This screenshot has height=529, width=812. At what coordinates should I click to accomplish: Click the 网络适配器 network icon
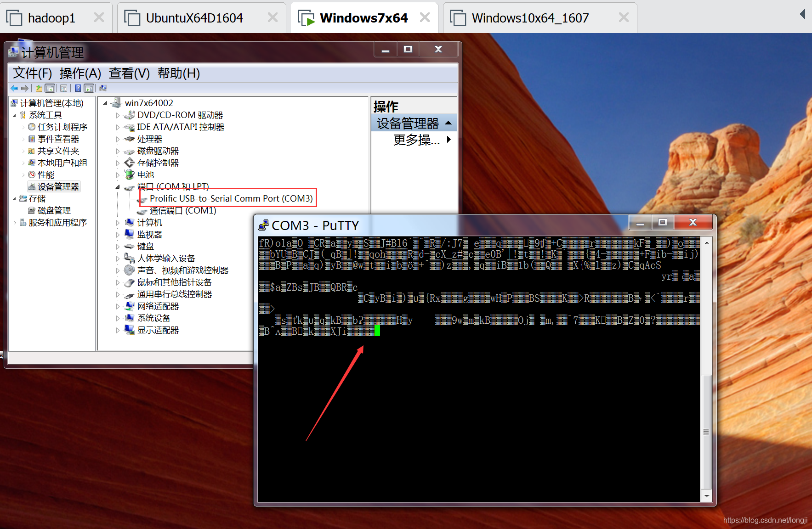130,306
